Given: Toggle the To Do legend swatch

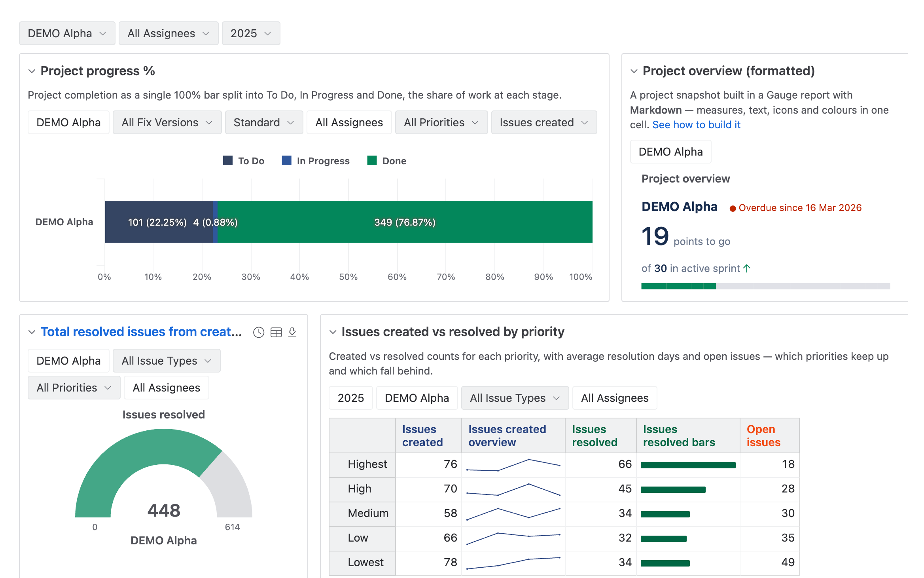Looking at the screenshot, I should click(x=228, y=160).
